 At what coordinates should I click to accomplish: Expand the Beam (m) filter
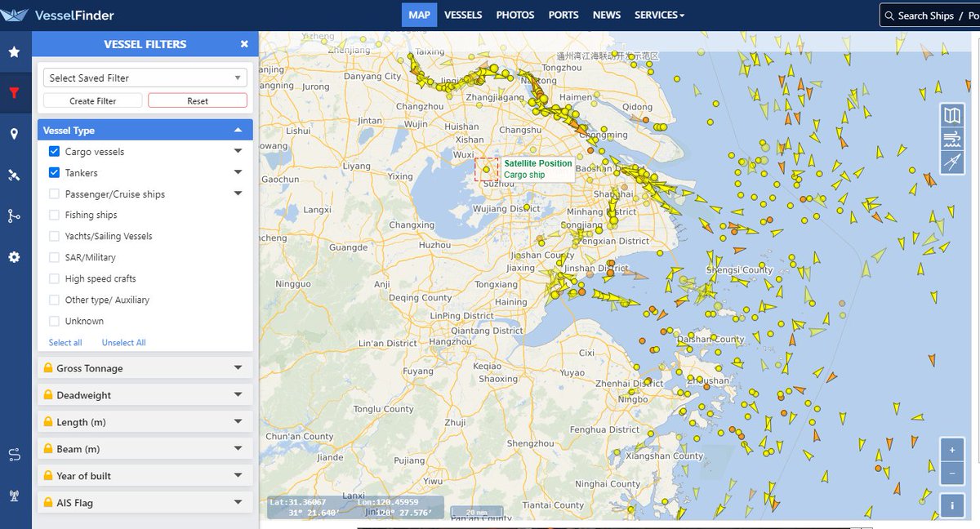[x=145, y=449]
